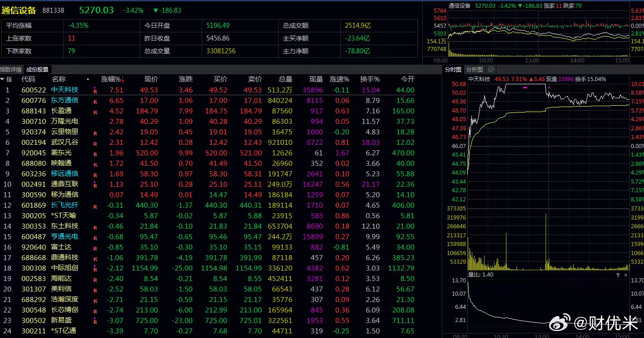Click the K marker on 长盈通 row
644x338 pixels.
tap(95, 112)
